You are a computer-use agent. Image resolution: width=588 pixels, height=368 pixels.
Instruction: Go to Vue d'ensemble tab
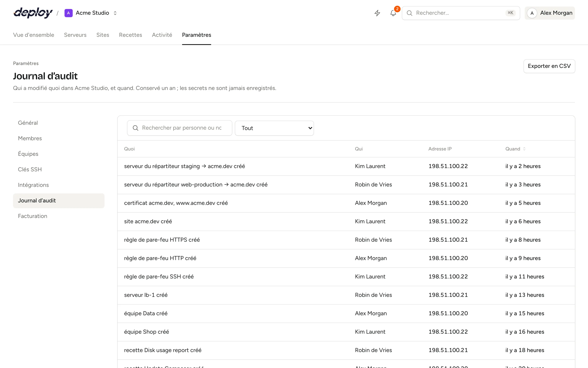click(x=33, y=35)
